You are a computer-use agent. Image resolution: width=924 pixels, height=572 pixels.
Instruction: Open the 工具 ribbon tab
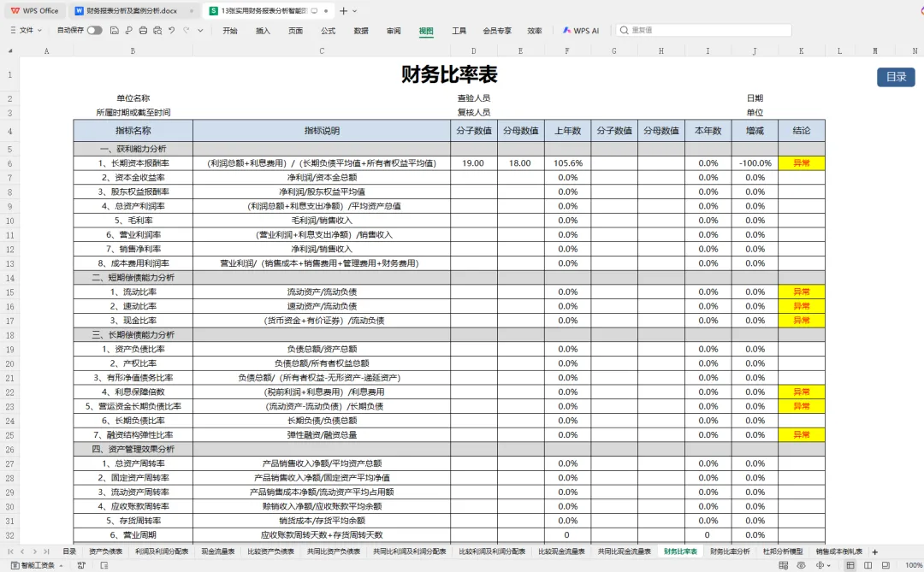click(459, 31)
